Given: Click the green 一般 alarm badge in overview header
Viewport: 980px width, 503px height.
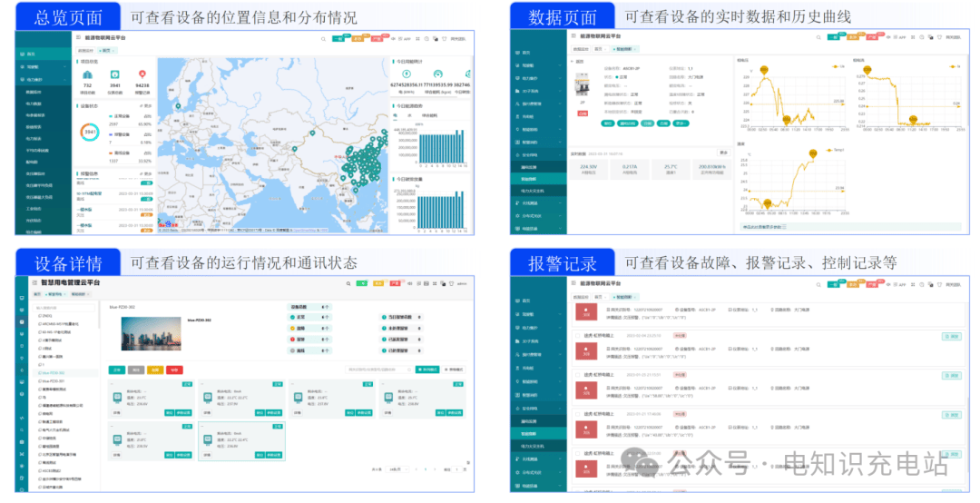Looking at the screenshot, I should click(338, 39).
